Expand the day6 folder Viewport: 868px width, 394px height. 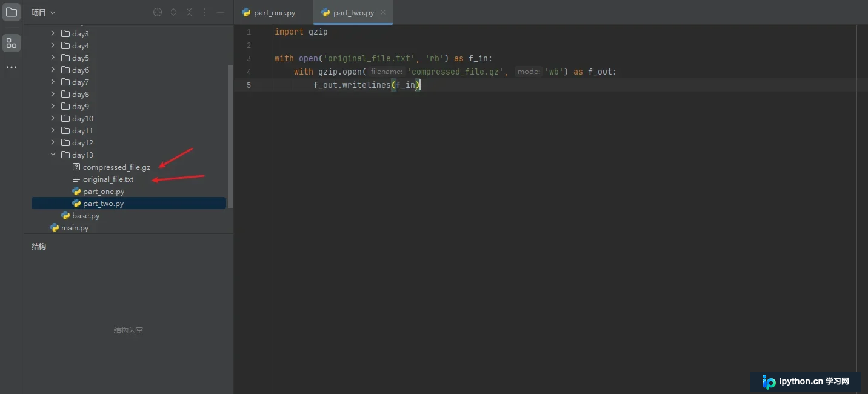[53, 70]
